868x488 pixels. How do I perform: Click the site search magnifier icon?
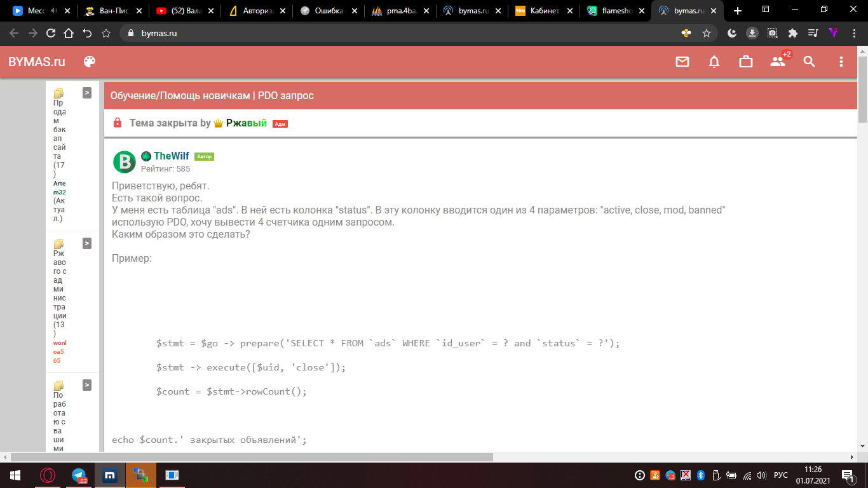809,62
